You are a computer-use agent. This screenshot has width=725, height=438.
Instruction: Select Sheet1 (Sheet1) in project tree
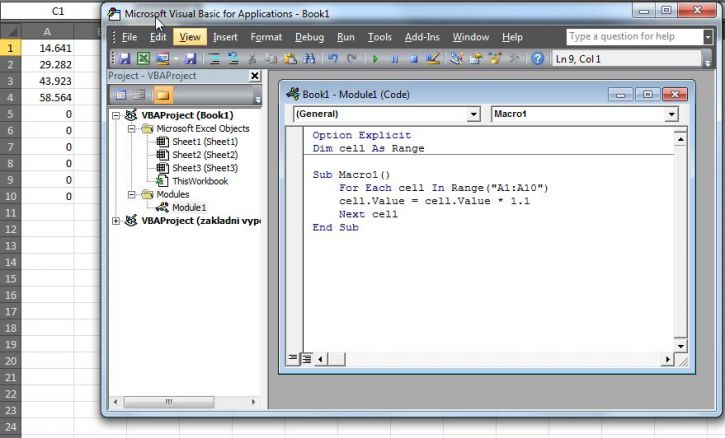tap(205, 142)
